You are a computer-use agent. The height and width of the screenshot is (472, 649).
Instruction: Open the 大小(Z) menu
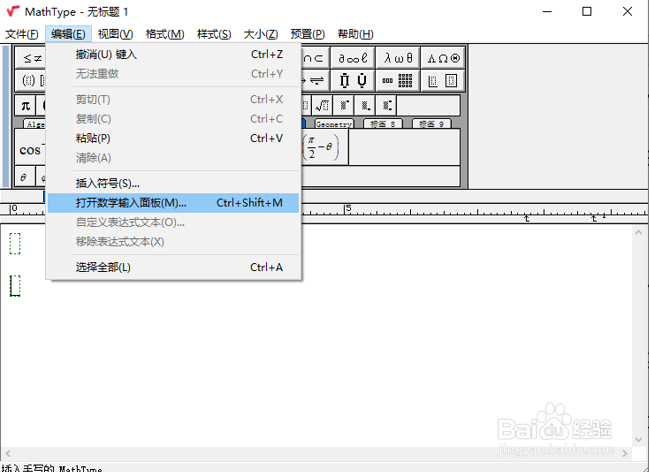(x=261, y=34)
